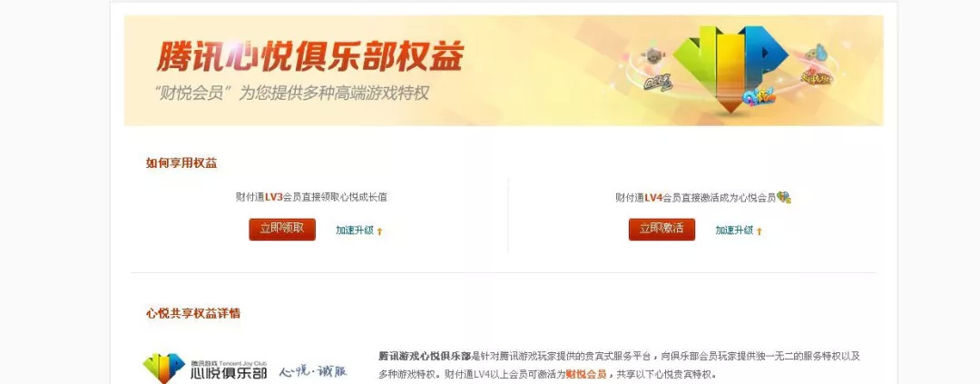Screen dimensions: 980x384
Task: Click the 立即激活 button
Action: [661, 229]
